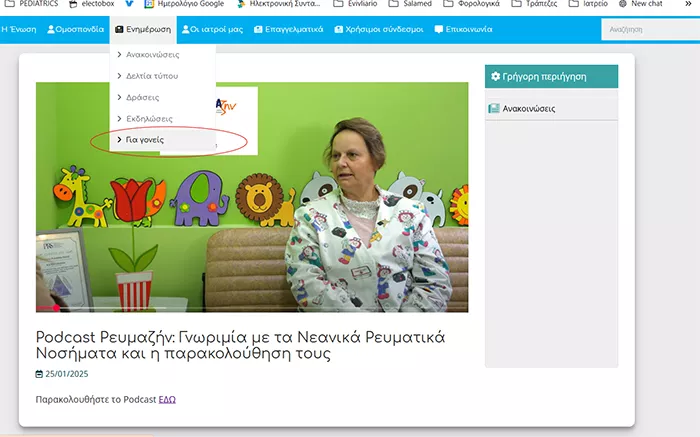Click the person icon beside Ομοσπονδία

51,29
